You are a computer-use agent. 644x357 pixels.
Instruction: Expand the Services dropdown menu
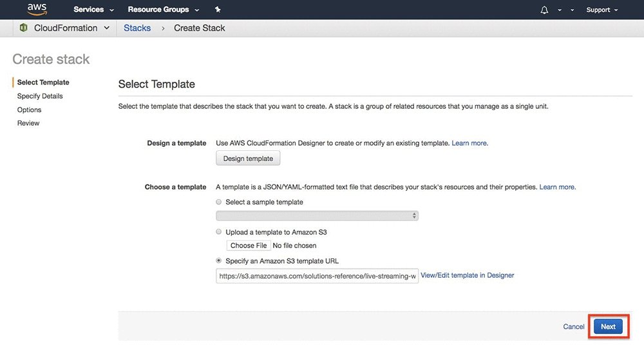[93, 10]
